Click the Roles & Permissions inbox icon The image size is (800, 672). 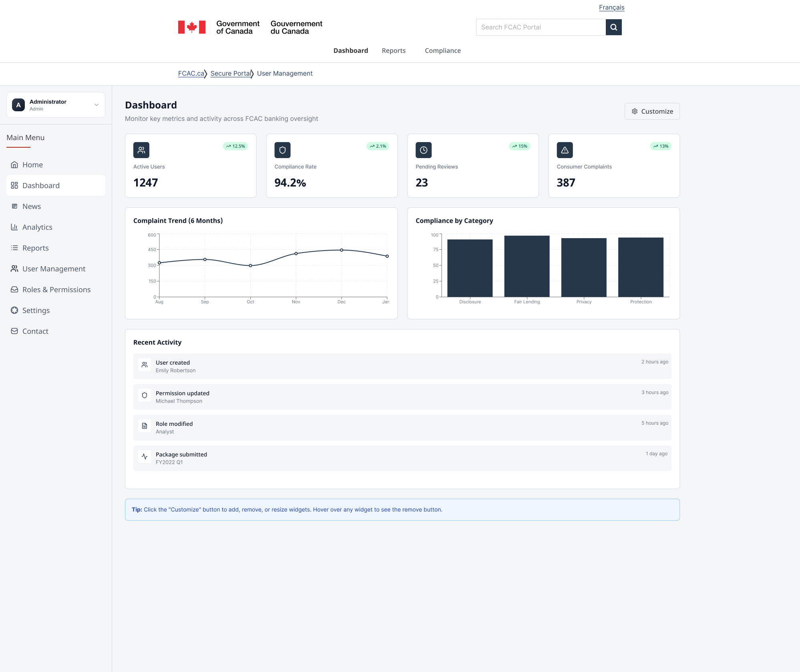click(14, 289)
